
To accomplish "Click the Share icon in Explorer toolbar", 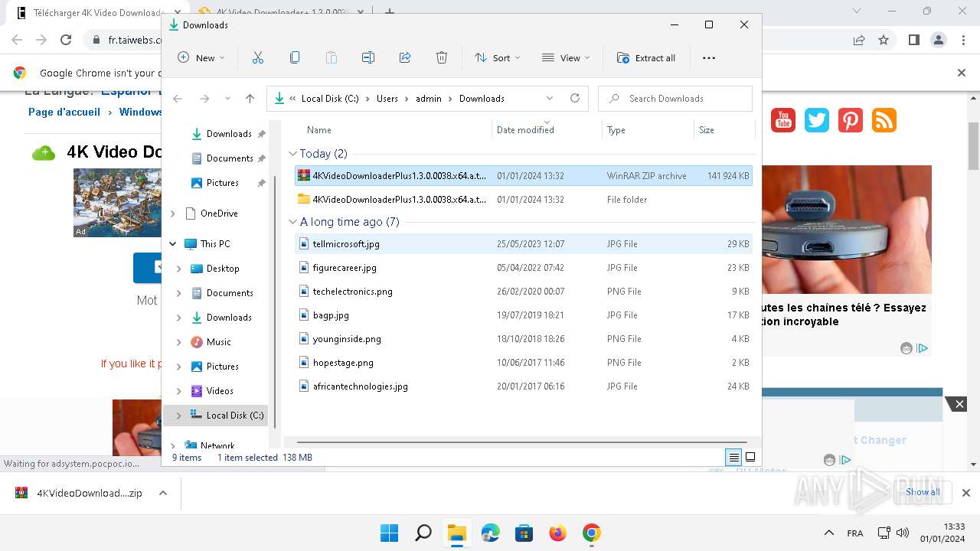I will 405,57.
